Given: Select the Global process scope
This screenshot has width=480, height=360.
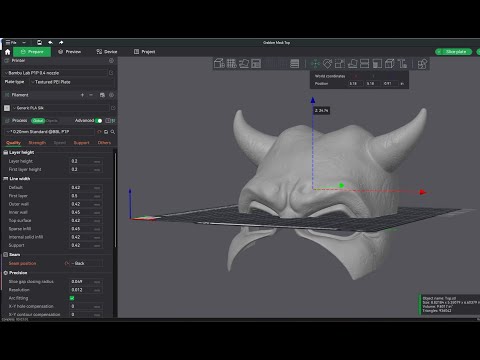Looking at the screenshot, I should 38,121.
